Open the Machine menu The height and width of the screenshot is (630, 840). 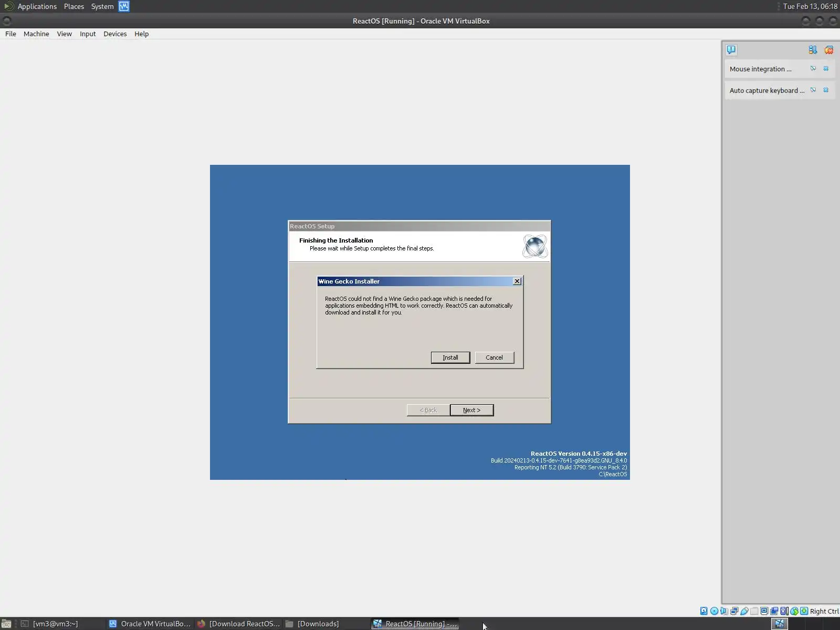click(36, 34)
